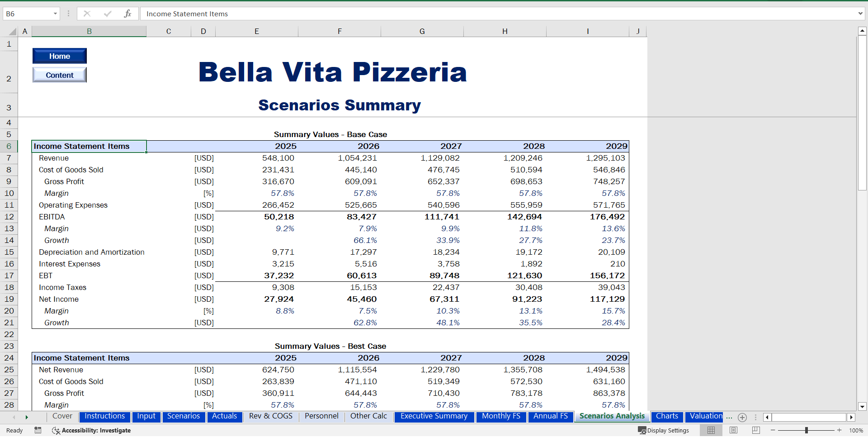Select row 19 header
Image resolution: width=868 pixels, height=437 pixels.
point(9,299)
